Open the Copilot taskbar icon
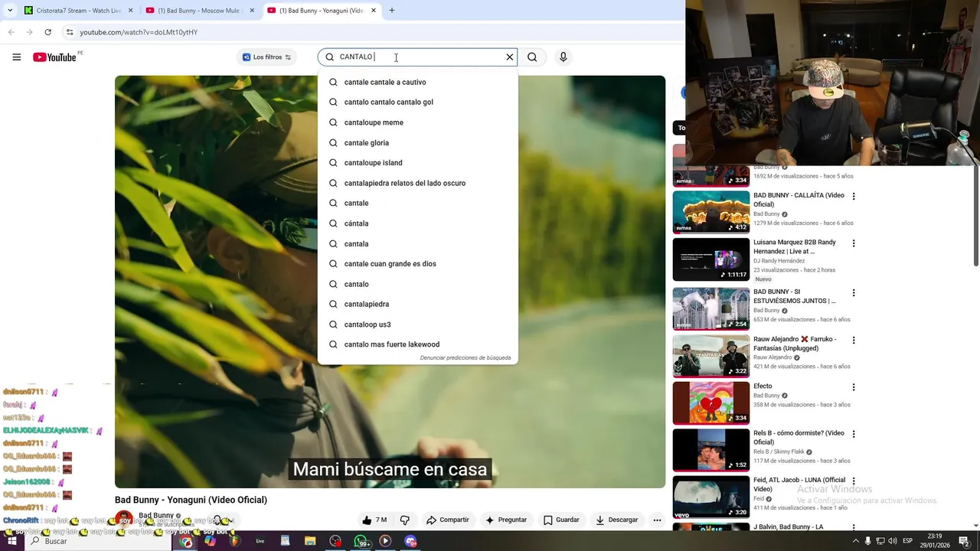 (x=211, y=541)
